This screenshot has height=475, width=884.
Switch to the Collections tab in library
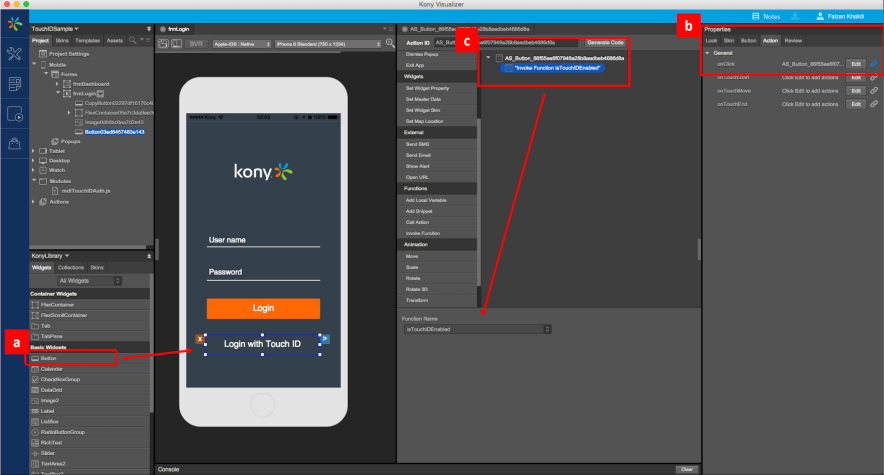coord(70,267)
